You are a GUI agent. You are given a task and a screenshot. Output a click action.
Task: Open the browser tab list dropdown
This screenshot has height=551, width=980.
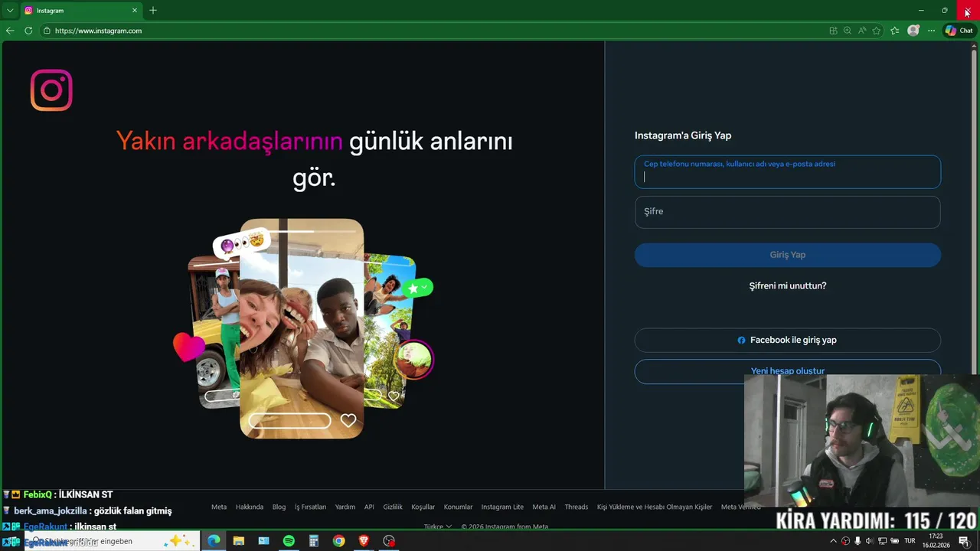[10, 11]
